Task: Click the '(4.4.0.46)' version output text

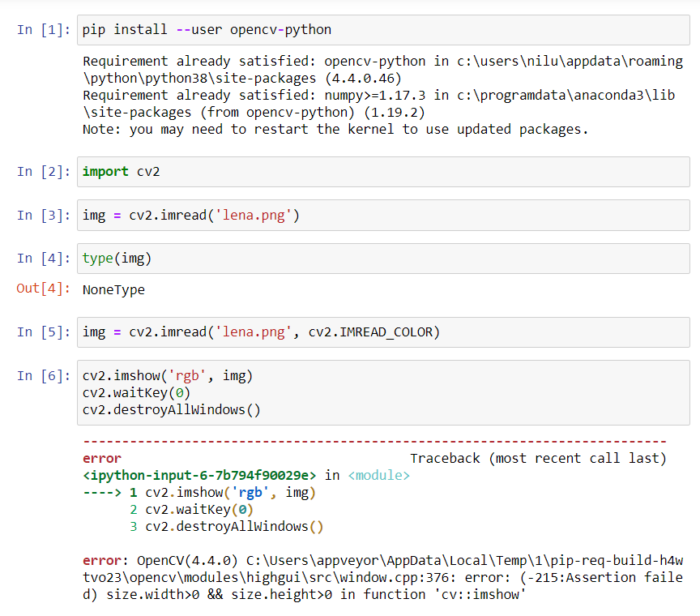Action: click(x=363, y=79)
